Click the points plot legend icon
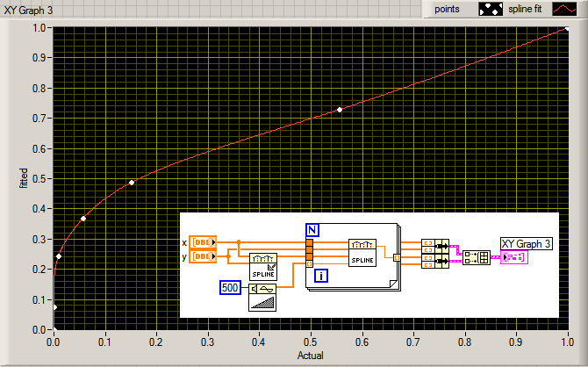This screenshot has height=367, width=588. [x=491, y=9]
